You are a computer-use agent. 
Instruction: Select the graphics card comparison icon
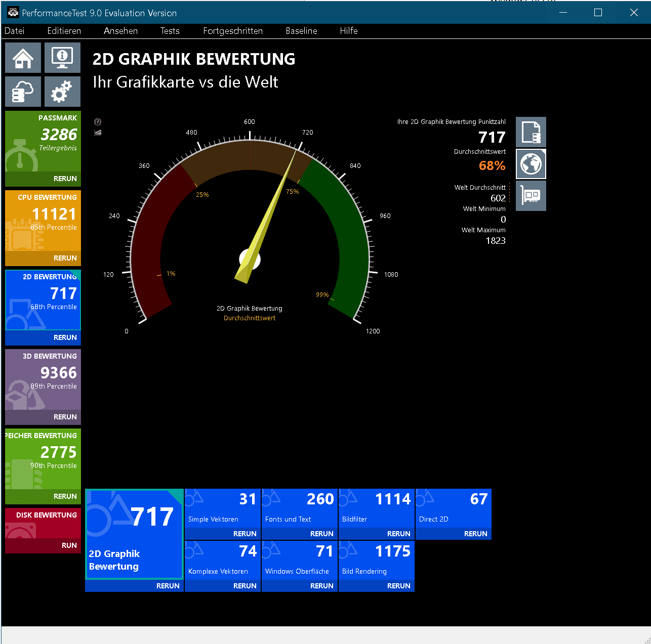(531, 195)
